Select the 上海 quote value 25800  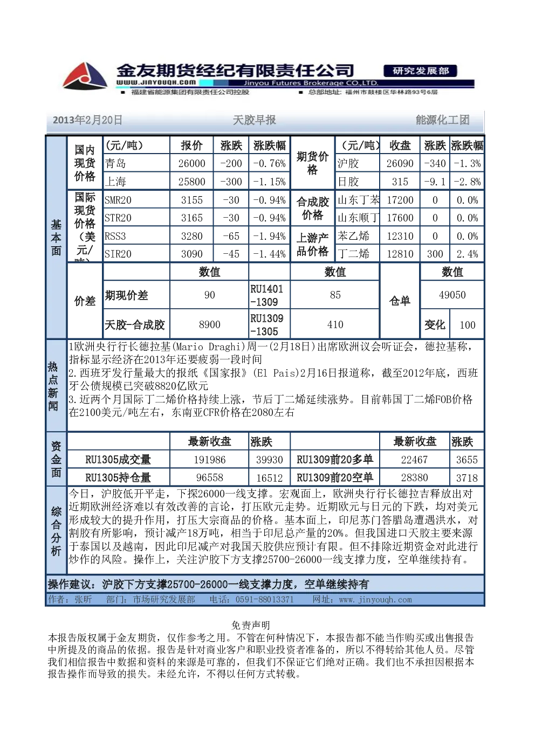191,182
